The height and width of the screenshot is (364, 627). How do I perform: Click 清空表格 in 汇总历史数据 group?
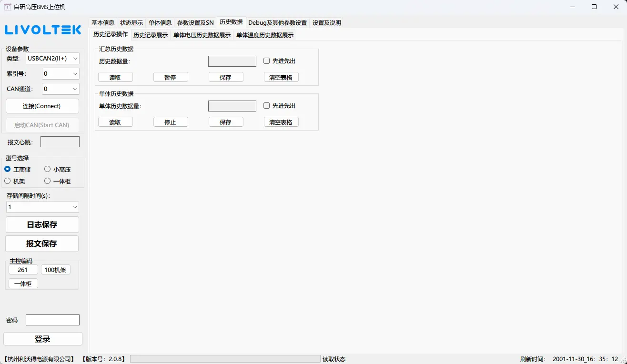pyautogui.click(x=281, y=77)
